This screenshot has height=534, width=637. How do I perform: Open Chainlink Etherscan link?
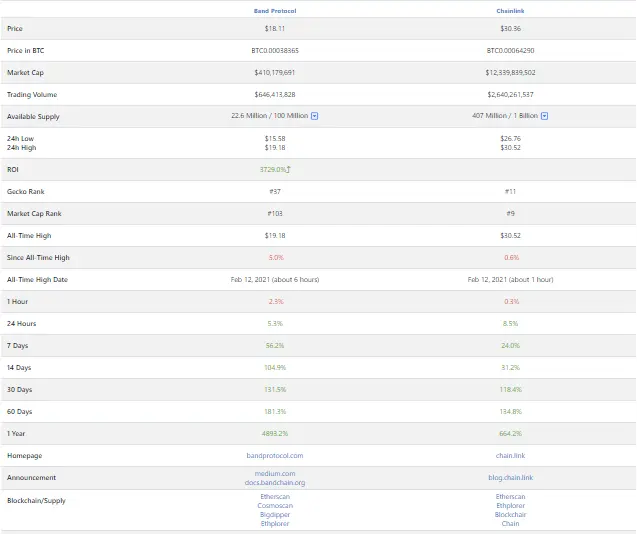[510, 497]
